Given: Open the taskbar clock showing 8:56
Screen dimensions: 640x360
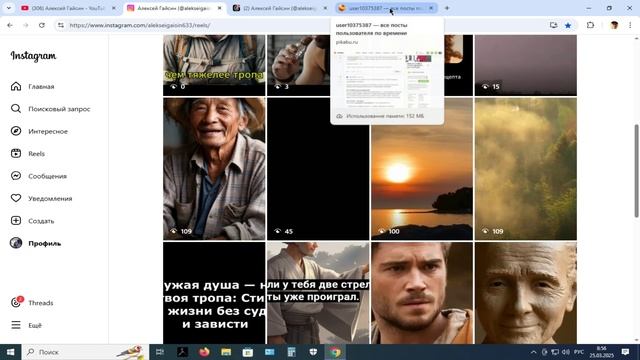Looking at the screenshot, I should pos(602,352).
